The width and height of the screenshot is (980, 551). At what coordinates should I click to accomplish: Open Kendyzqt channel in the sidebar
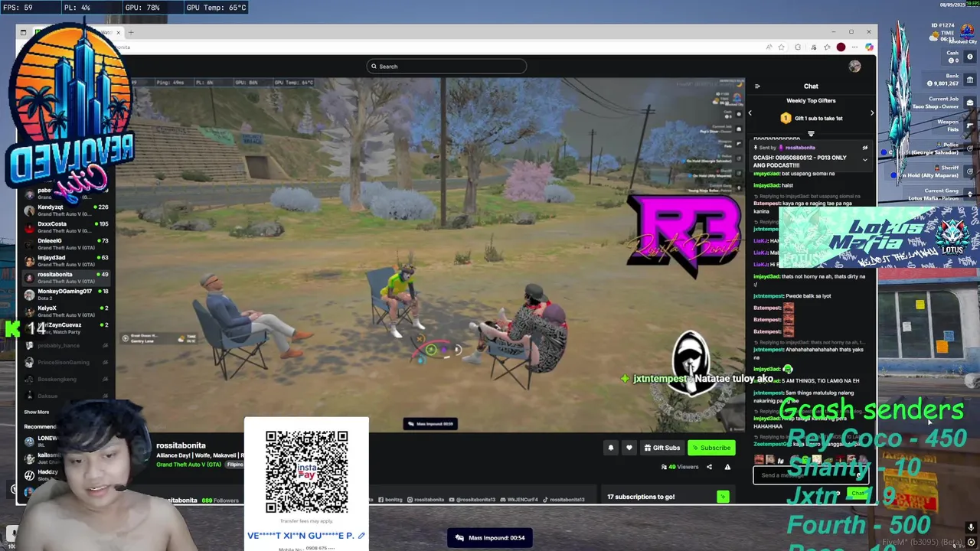coord(67,210)
